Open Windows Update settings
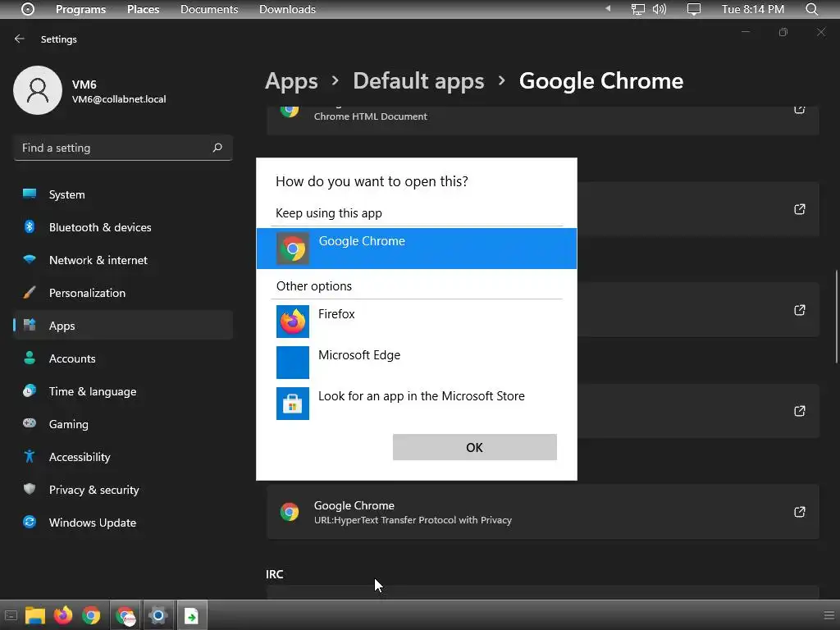Screen dimensions: 840x630 point(123,523)
